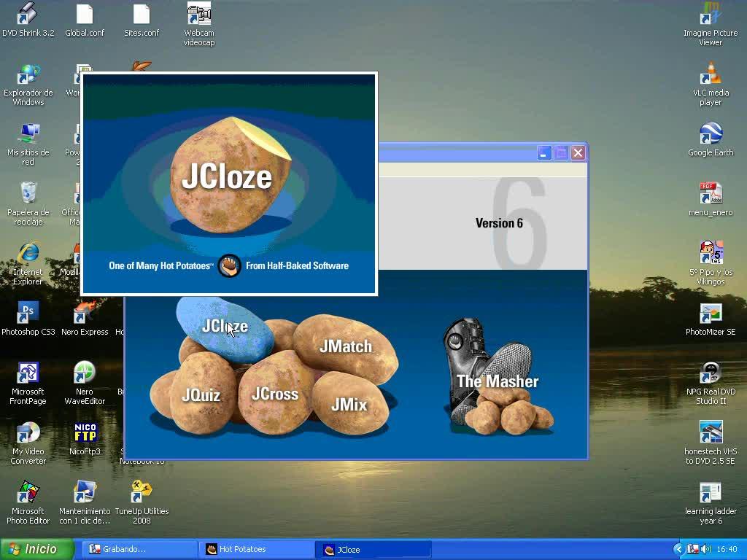This screenshot has height=560, width=747.
Task: Click the Inicio start button
Action: (38, 549)
